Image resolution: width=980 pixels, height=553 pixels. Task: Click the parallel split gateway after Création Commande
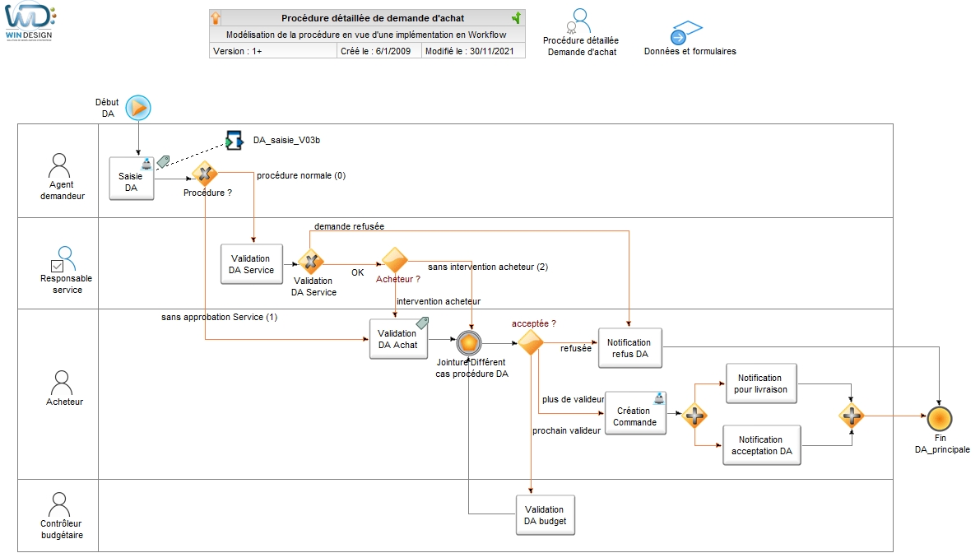click(694, 416)
